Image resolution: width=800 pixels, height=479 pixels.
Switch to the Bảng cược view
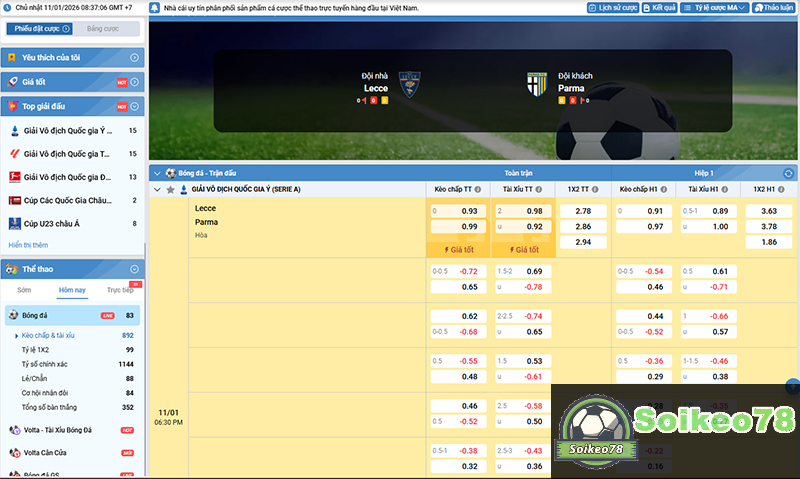(x=103, y=30)
